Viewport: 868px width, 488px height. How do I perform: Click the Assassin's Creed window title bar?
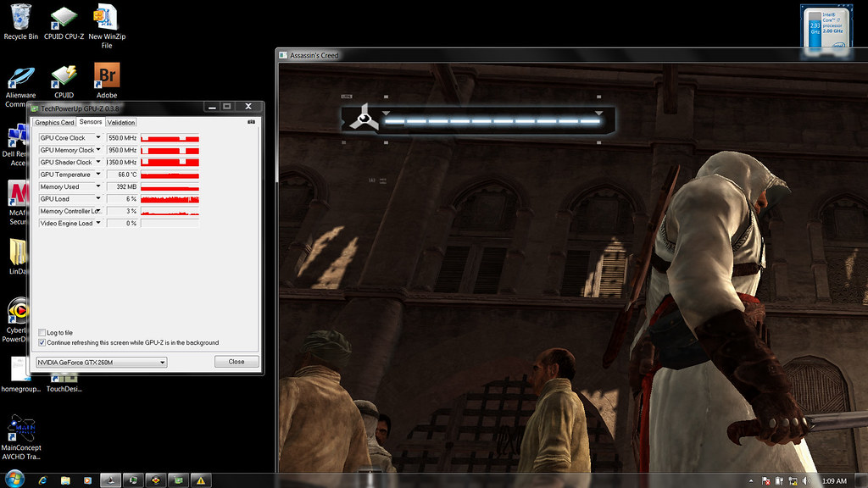570,55
